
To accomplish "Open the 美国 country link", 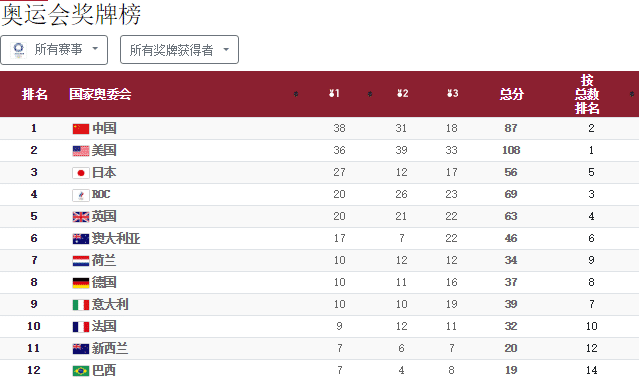I will tap(104, 150).
